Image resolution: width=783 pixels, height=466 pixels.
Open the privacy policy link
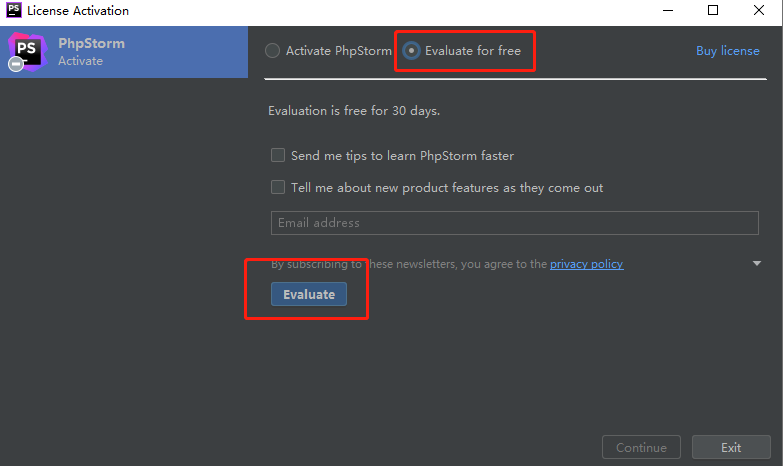586,264
